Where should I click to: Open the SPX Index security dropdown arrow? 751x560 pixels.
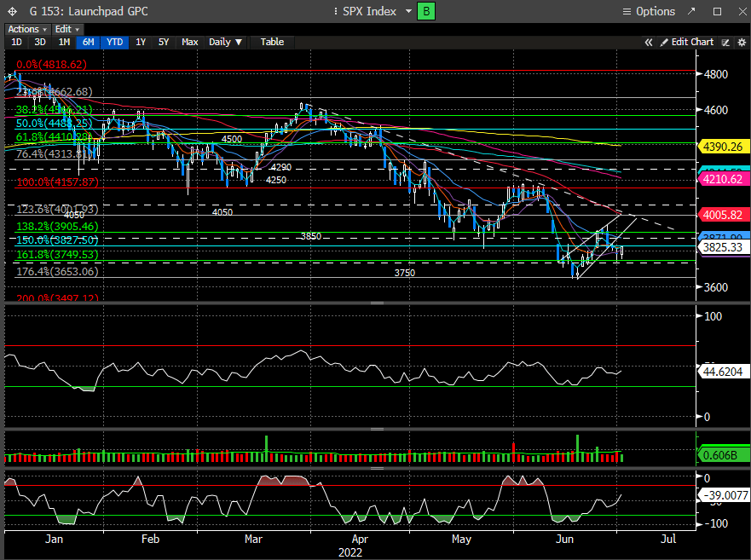tap(408, 11)
